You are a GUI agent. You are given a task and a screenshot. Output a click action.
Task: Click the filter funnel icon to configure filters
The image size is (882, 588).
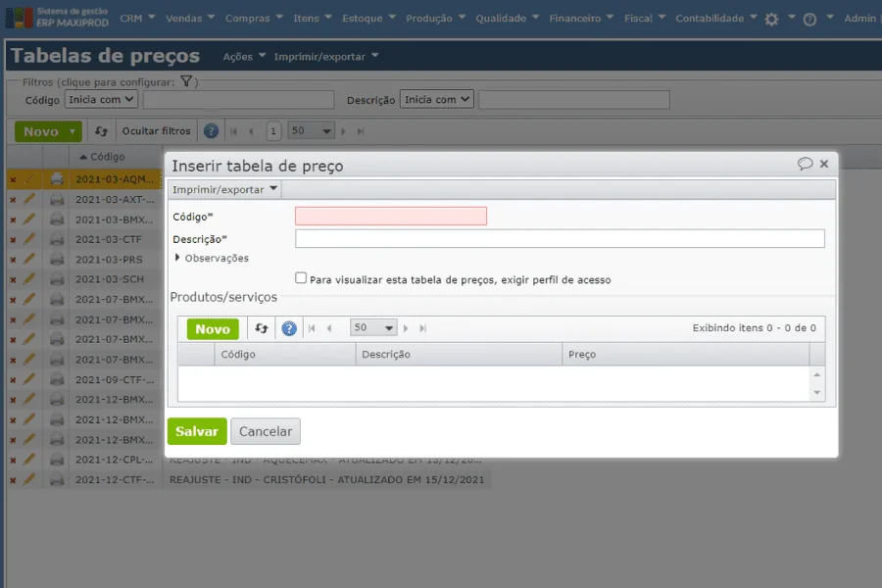186,81
